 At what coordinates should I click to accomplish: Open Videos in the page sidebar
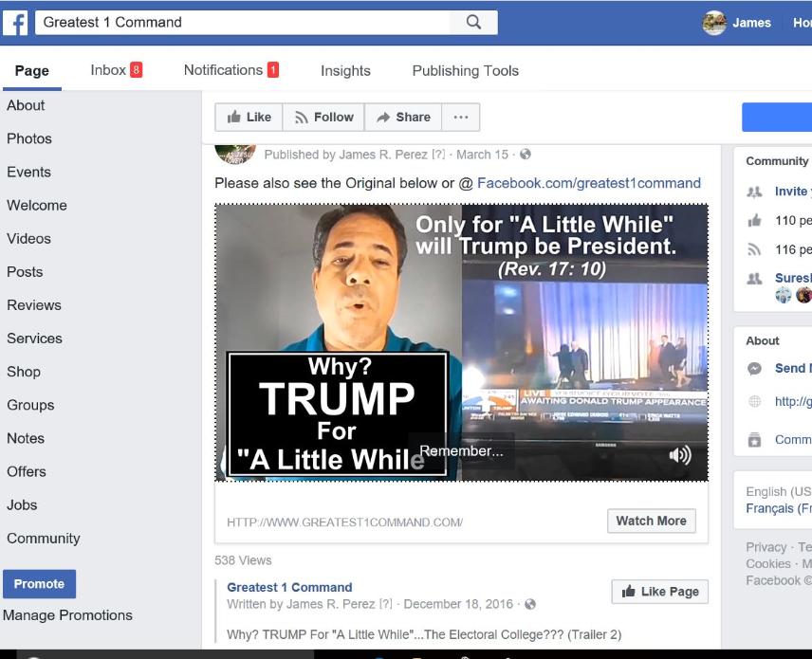[x=29, y=239]
